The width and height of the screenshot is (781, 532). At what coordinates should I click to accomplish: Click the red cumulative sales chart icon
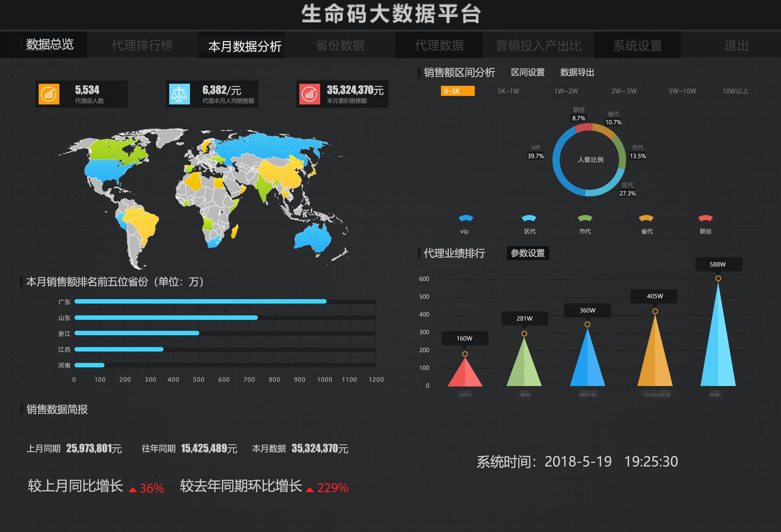click(310, 94)
